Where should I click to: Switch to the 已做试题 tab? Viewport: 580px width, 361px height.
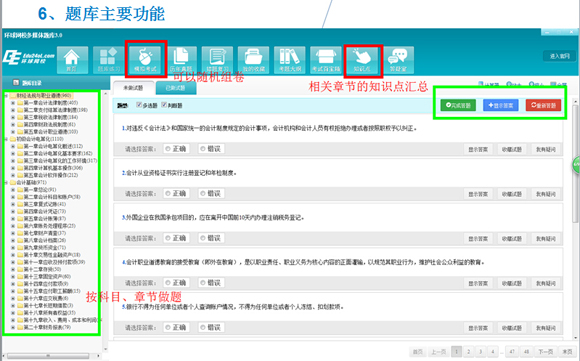176,88
